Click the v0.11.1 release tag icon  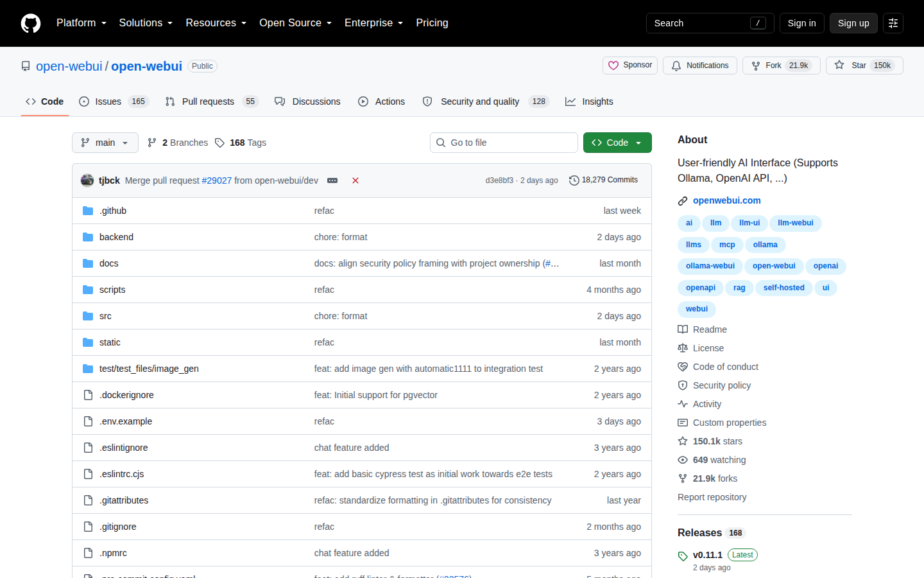coord(683,556)
